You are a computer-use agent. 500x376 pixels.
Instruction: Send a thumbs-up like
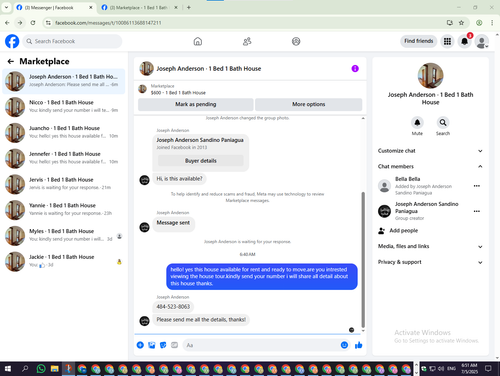click(359, 345)
